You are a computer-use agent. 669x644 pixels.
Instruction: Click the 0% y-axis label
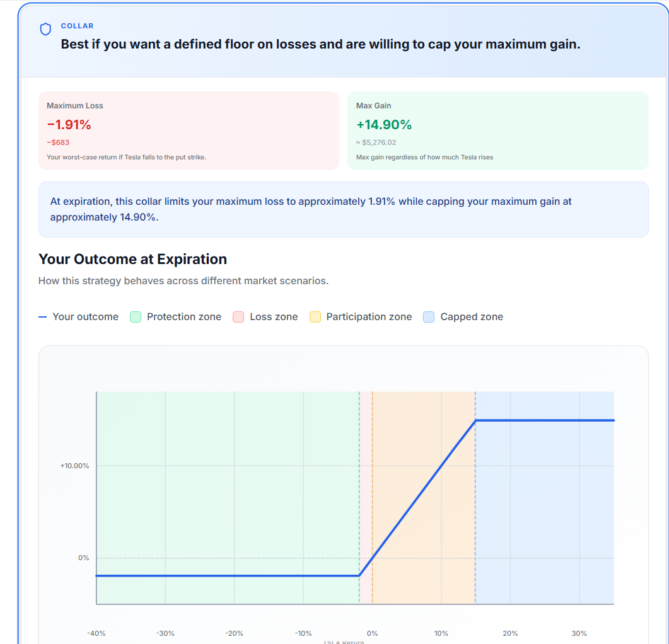[x=84, y=558]
